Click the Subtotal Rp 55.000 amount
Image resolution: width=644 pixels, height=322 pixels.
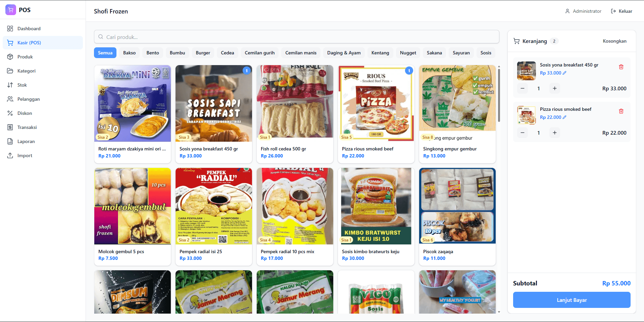pos(616,283)
